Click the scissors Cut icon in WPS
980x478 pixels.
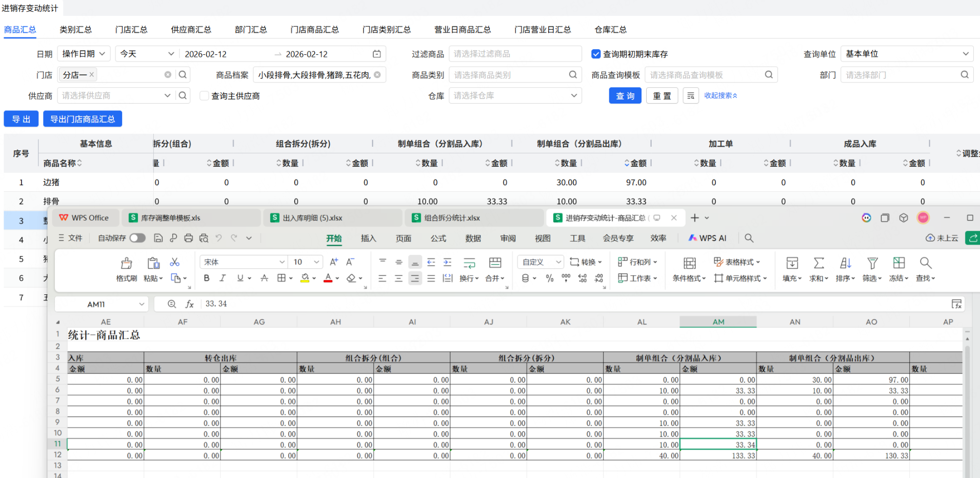pyautogui.click(x=175, y=262)
